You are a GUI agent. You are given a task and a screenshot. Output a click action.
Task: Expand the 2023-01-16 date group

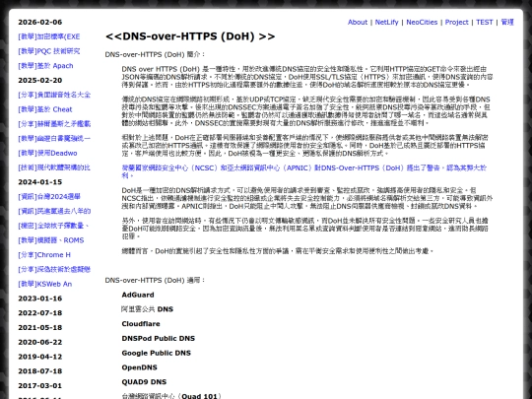(40, 299)
